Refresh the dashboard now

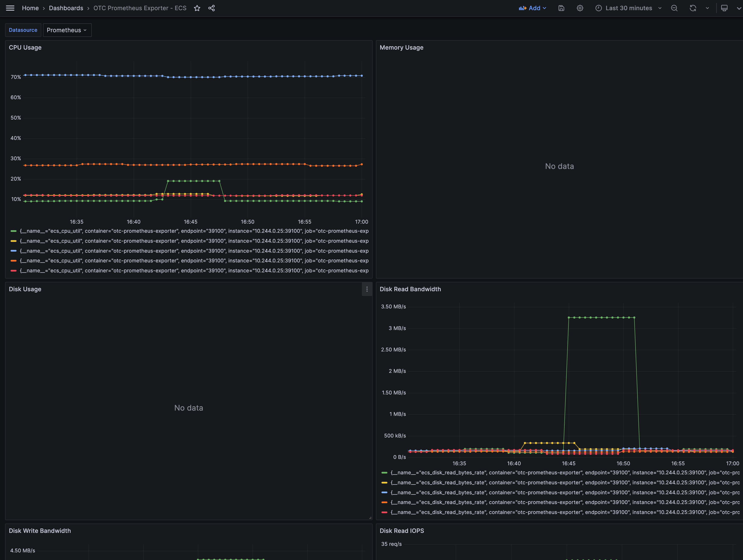tap(693, 8)
